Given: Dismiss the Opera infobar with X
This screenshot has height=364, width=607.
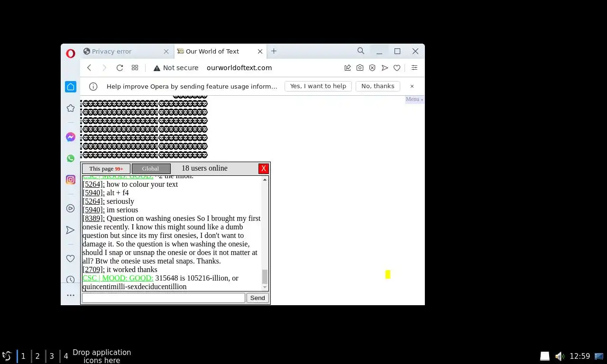Looking at the screenshot, I should (x=412, y=86).
